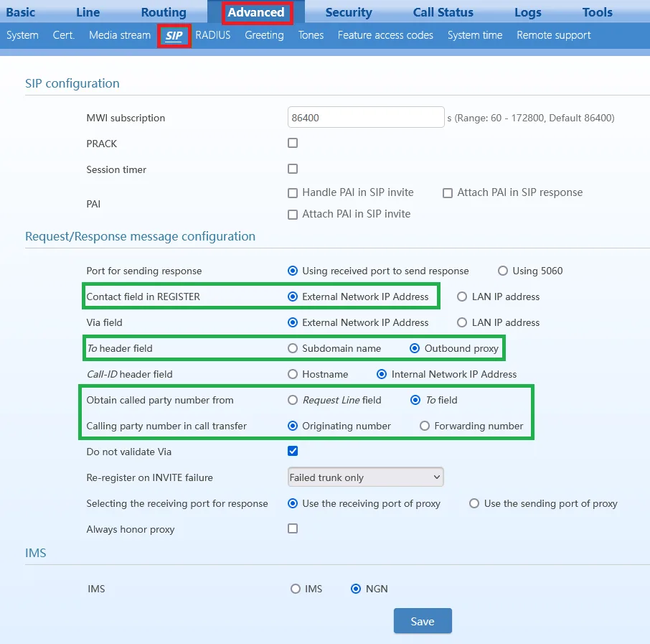Screen dimensions: 650x644
Task: Click the MWI subscription input field
Action: click(366, 118)
